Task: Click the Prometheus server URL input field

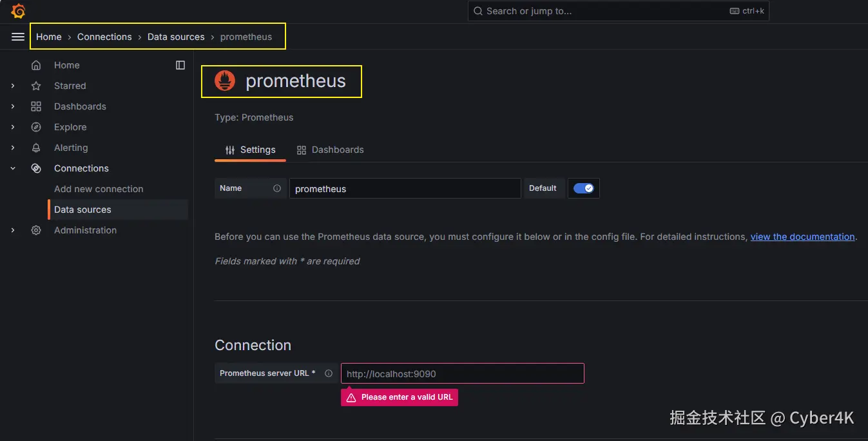Action: pos(462,373)
